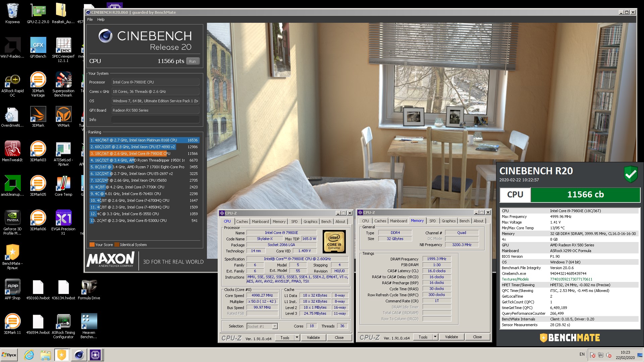Screen dimensions: 644x362
Task: Open Cinebench Help menu
Action: click(101, 19)
